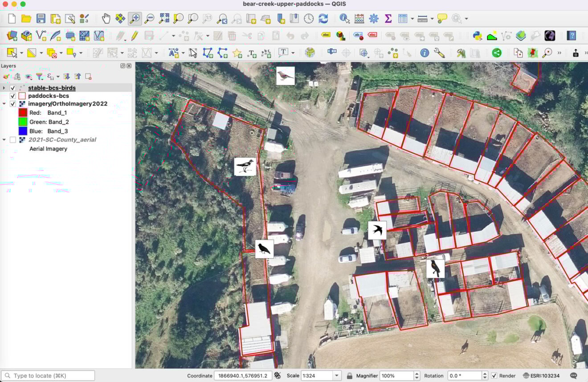Select the stable-bcs-birds layer
Image resolution: width=588 pixels, height=382 pixels.
pyautogui.click(x=52, y=88)
